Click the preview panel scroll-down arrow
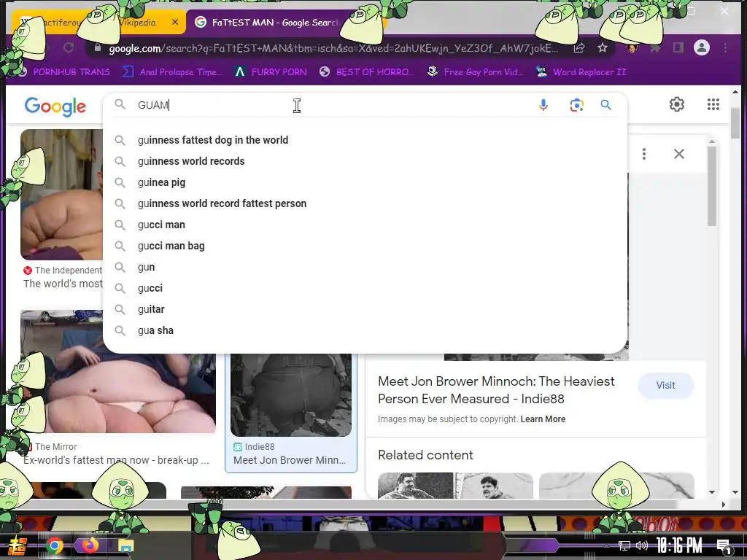The height and width of the screenshot is (560, 747). click(712, 492)
